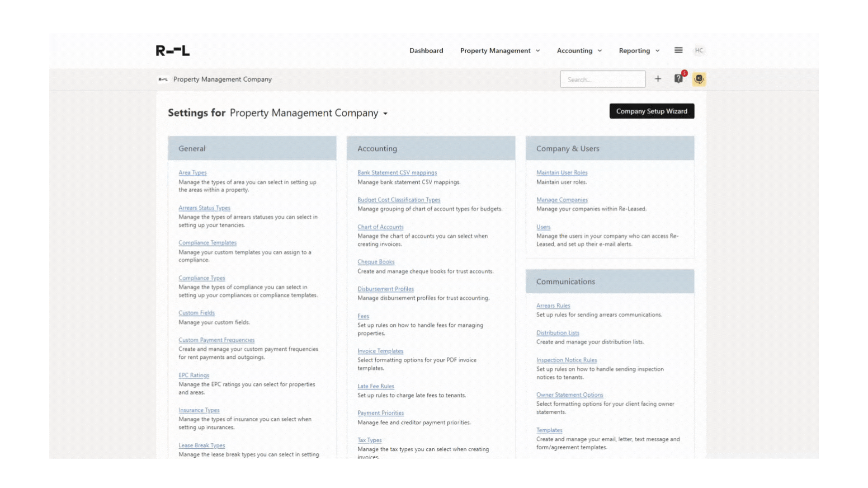Go to the Dashboard menu item

point(426,51)
